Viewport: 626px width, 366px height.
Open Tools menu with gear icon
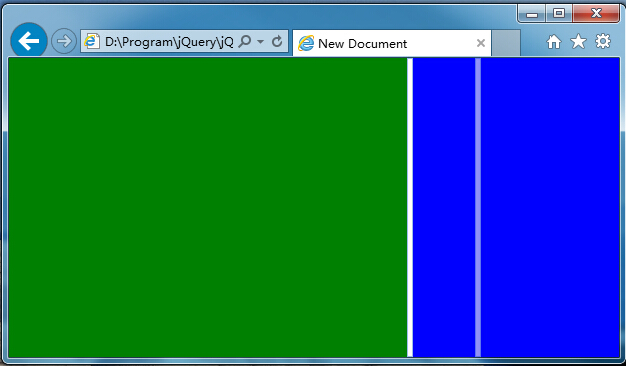[x=603, y=41]
